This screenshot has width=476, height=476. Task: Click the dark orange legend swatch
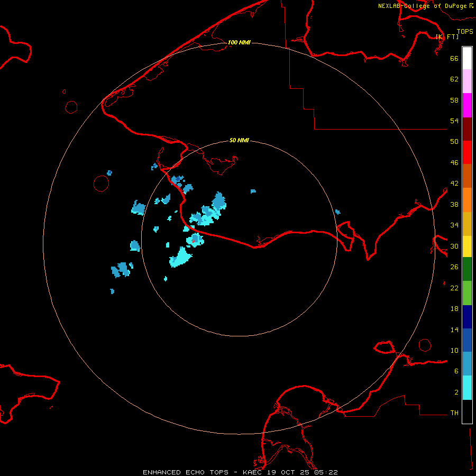467,176
